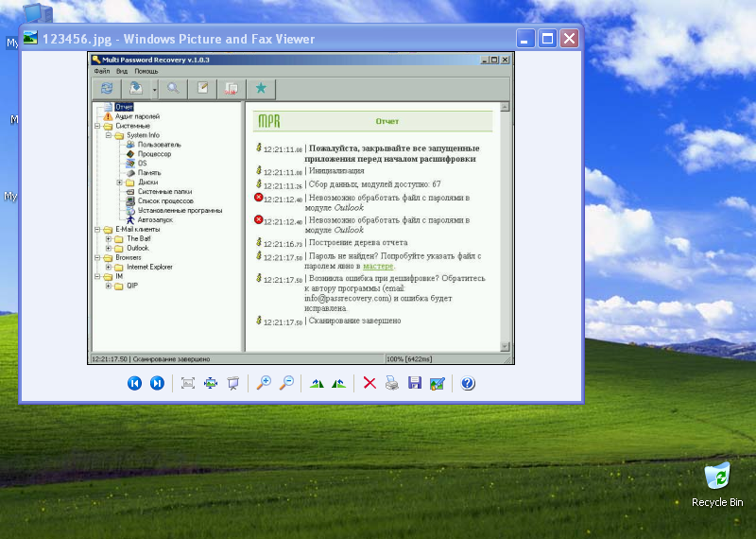Select the Автозапуск tree item
The height and width of the screenshot is (539, 756).
(155, 220)
